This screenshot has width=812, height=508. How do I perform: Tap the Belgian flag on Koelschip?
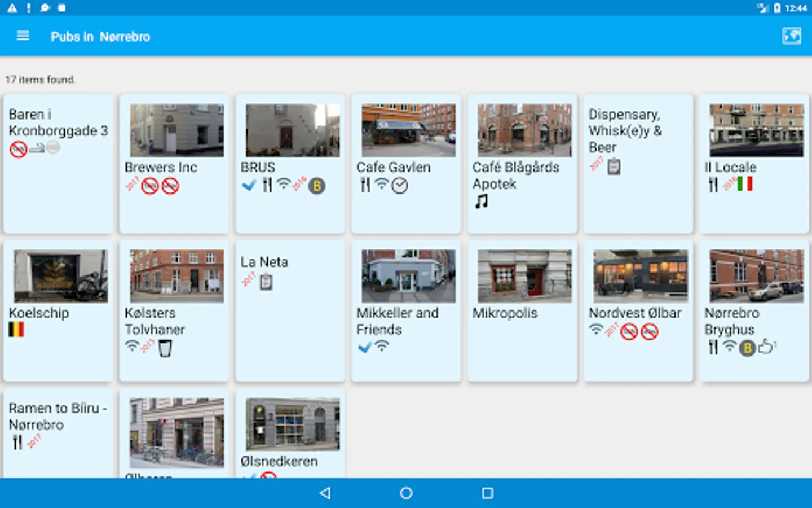[x=16, y=329]
